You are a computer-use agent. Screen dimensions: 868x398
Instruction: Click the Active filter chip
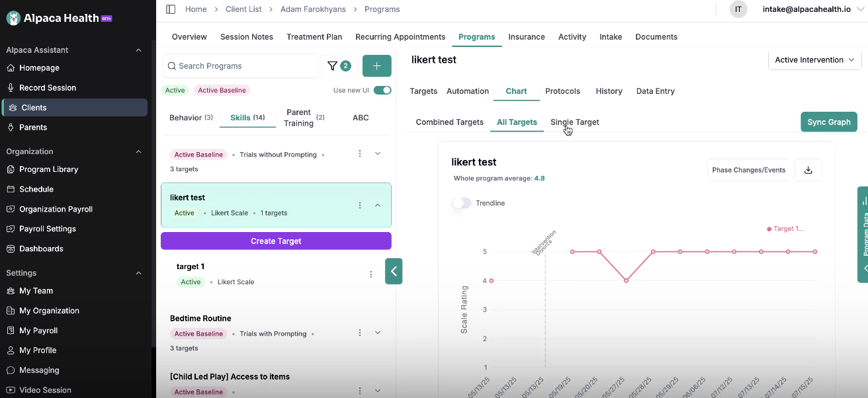(175, 91)
